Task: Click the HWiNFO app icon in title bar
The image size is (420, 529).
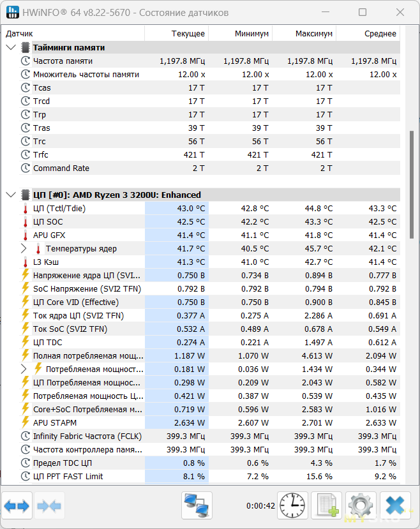Action: [13, 13]
